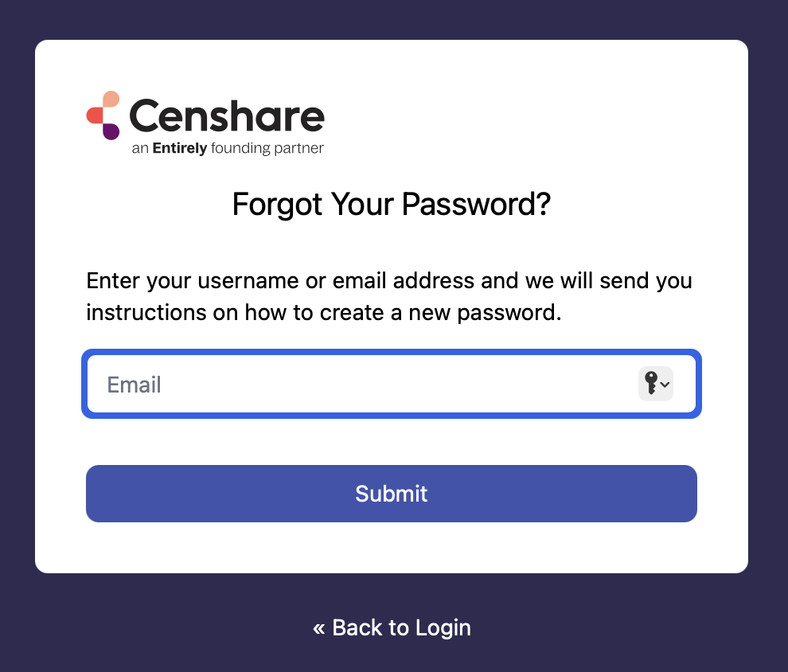Select the Censhare logo mark
Screen dimensions: 788x672
[103, 115]
